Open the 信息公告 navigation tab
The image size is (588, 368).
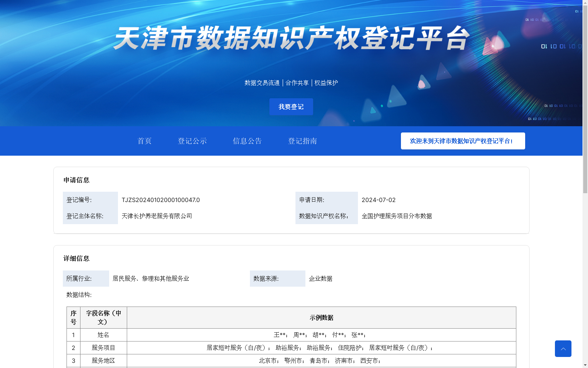247,141
